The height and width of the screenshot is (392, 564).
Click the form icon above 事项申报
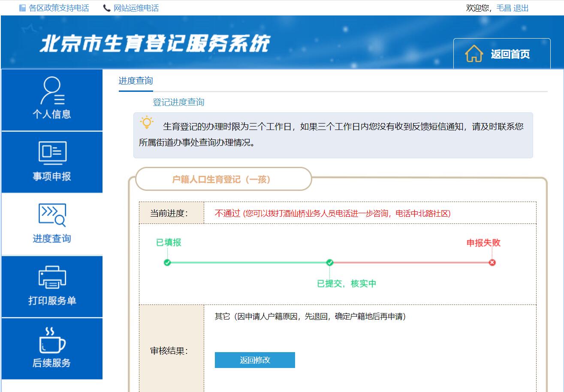52,153
